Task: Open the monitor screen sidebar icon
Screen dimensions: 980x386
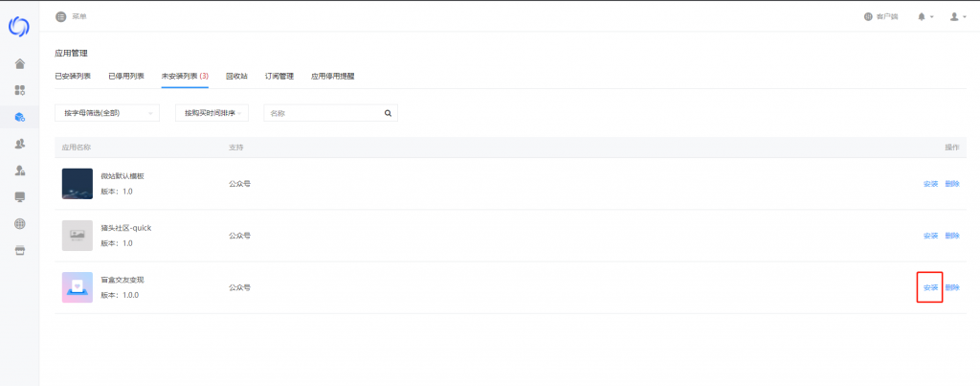Action: pyautogui.click(x=20, y=197)
